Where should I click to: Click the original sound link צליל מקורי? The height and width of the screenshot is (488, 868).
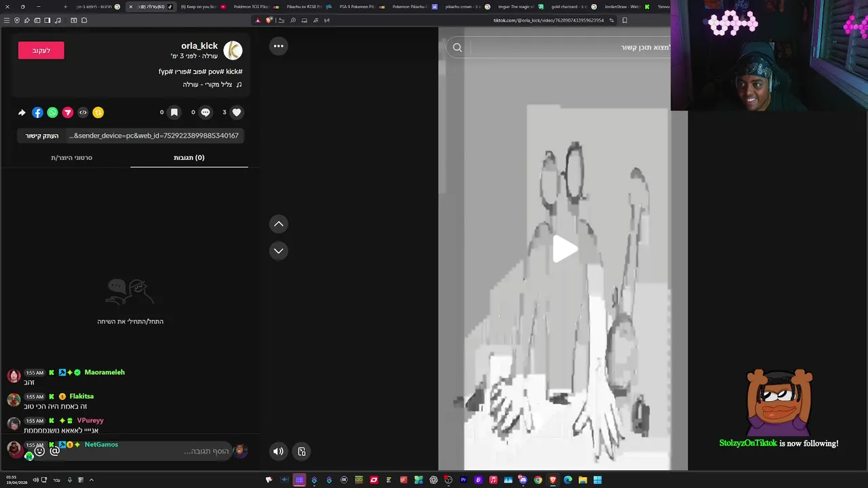(x=212, y=85)
